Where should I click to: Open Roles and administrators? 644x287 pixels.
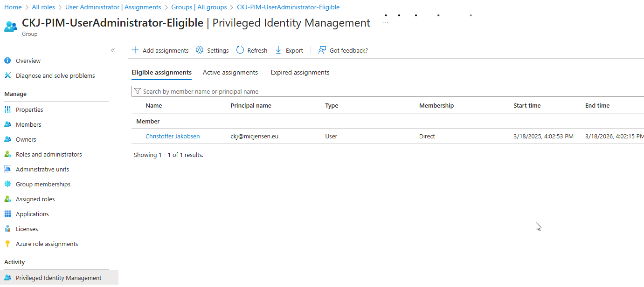[x=48, y=154]
